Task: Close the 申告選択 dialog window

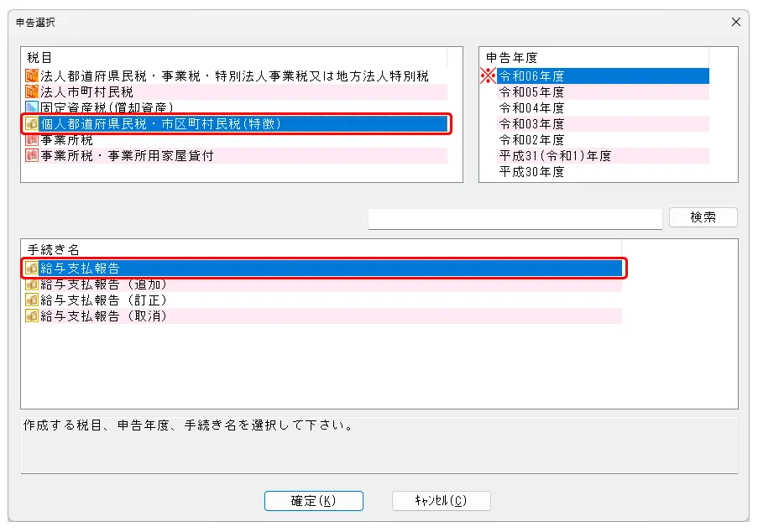Action: [x=736, y=23]
